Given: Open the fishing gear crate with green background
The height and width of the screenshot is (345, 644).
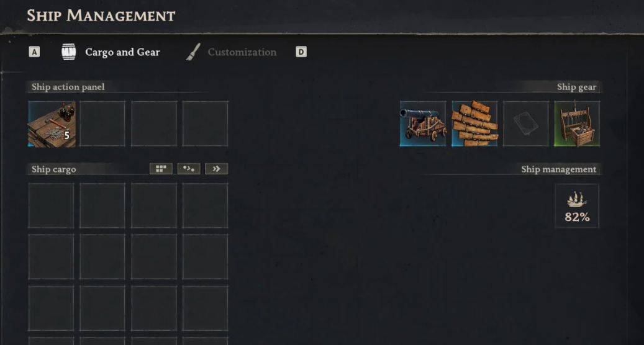Looking at the screenshot, I should (x=577, y=124).
